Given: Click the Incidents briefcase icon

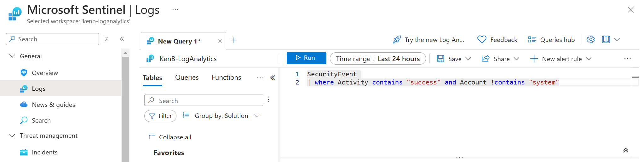Looking at the screenshot, I should tap(24, 152).
